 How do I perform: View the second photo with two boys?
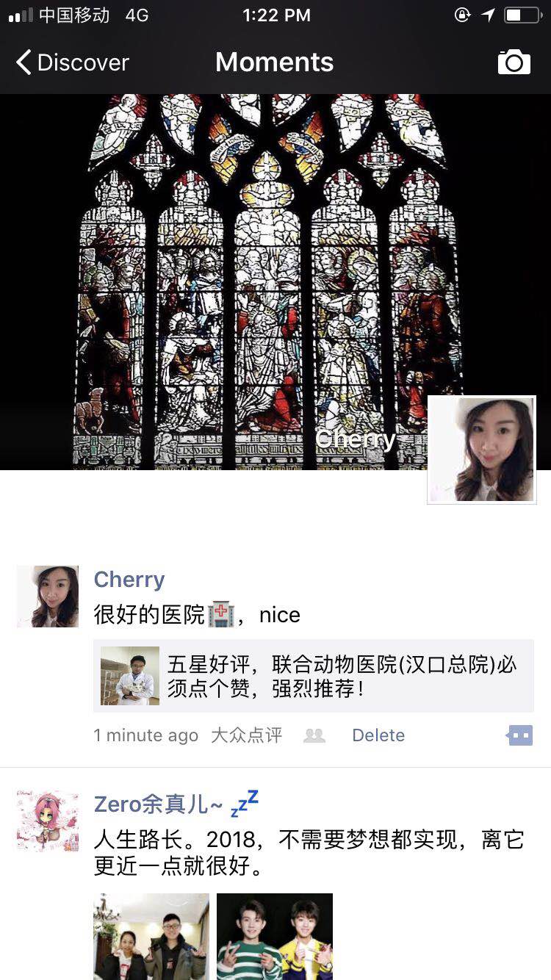pos(275,937)
